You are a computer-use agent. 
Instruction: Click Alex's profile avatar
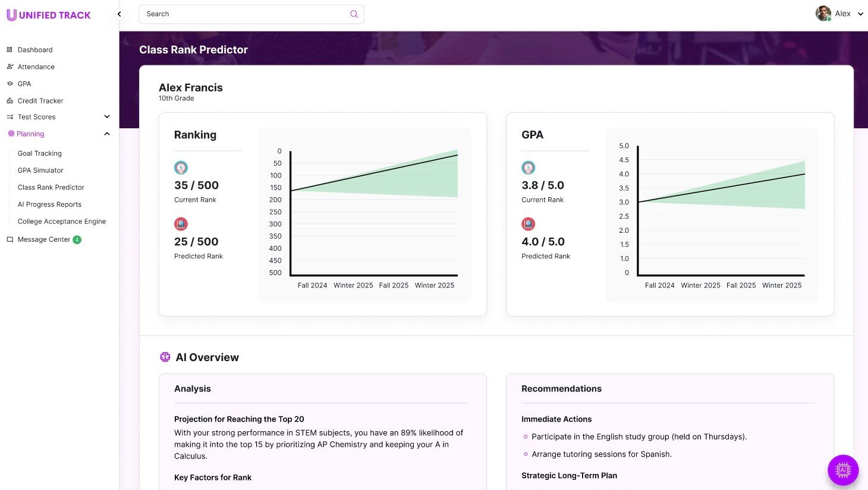click(x=823, y=14)
